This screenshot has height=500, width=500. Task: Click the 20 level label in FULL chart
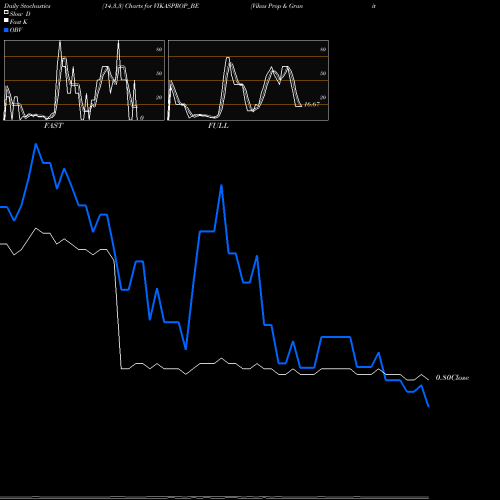pyautogui.click(x=323, y=97)
